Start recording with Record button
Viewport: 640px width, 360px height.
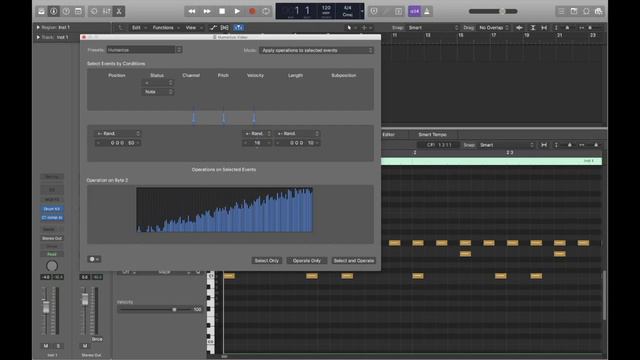pyautogui.click(x=252, y=11)
